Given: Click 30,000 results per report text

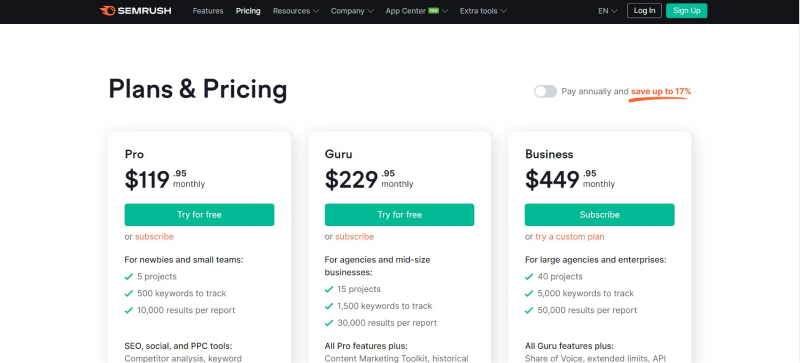Looking at the screenshot, I should [x=387, y=323].
